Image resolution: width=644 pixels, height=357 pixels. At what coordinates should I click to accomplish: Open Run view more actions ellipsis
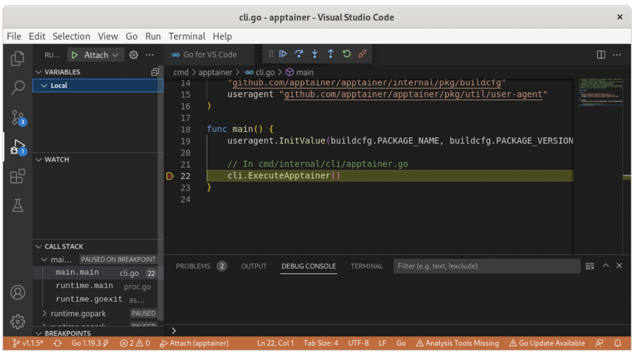coord(150,55)
